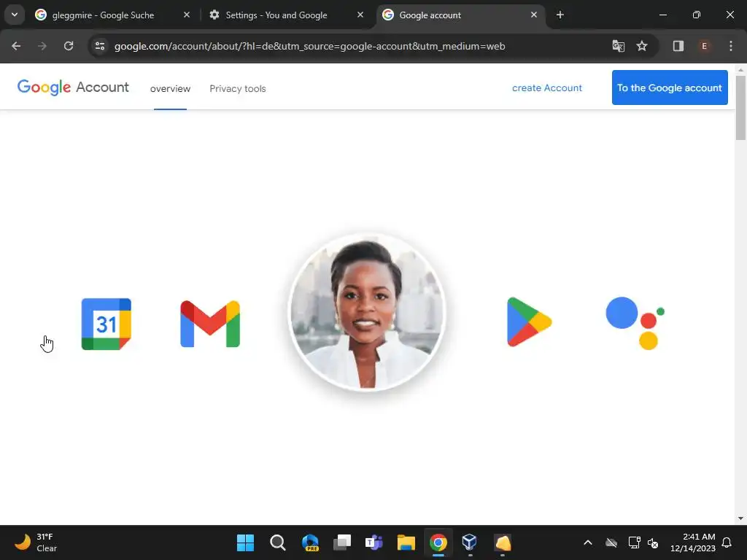Image resolution: width=747 pixels, height=560 pixels.
Task: Open File Explorer from taskbar
Action: [x=406, y=542]
